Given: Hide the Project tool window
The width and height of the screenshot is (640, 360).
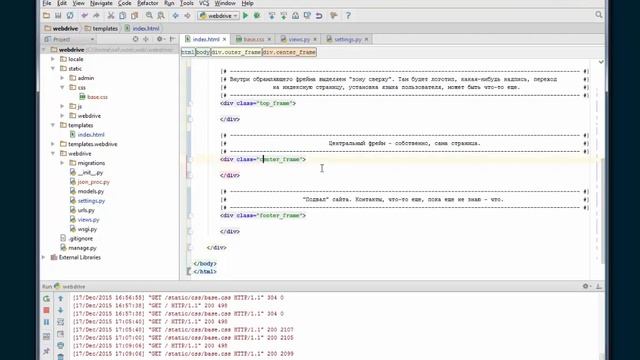Looking at the screenshot, I should coord(172,39).
